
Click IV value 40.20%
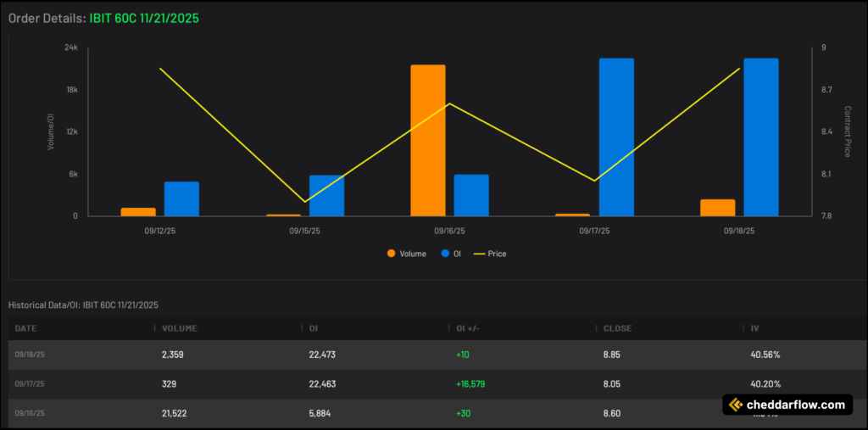pos(765,383)
